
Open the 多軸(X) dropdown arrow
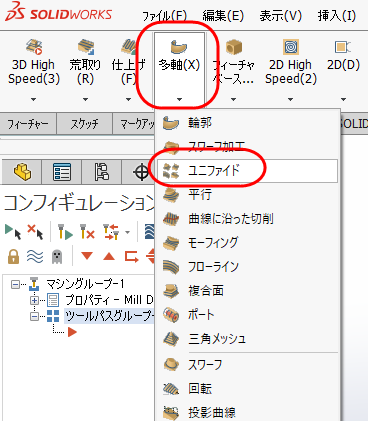pos(179,99)
